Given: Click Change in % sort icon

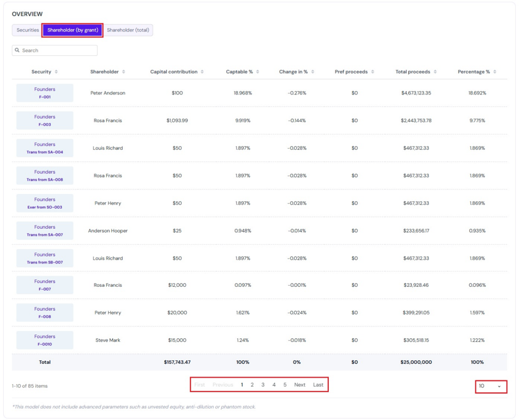Looking at the screenshot, I should click(x=313, y=72).
